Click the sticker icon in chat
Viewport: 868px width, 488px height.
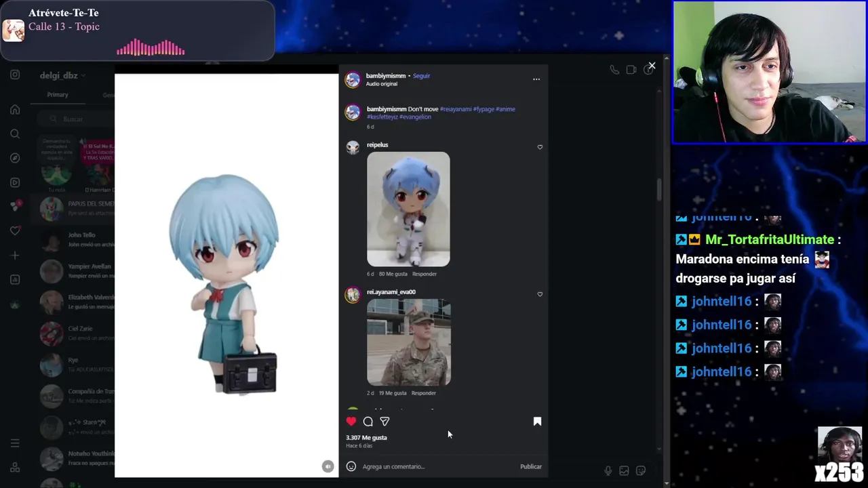point(641,470)
